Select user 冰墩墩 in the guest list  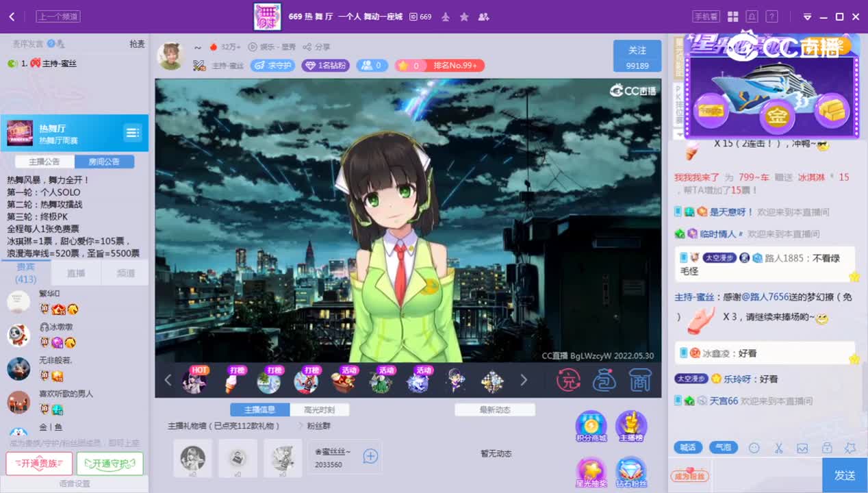tap(74, 335)
